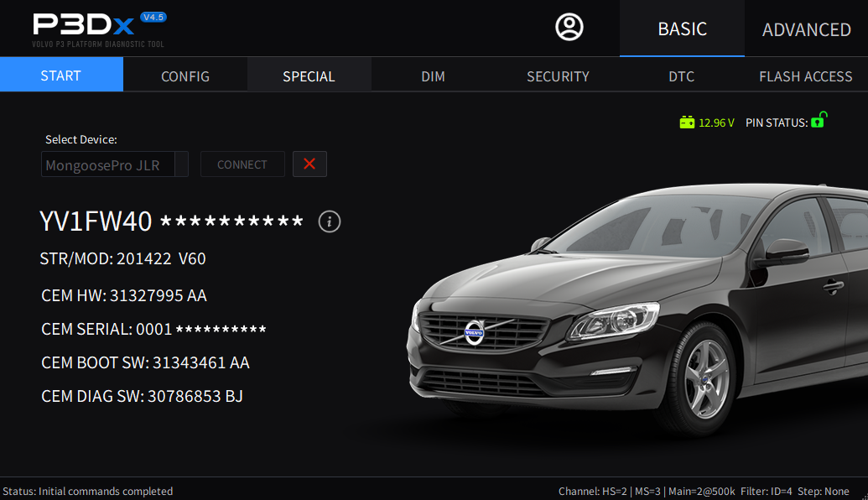This screenshot has height=500, width=868.
Task: Click the CEM SERIAL: 0001 line
Action: pyautogui.click(x=154, y=329)
